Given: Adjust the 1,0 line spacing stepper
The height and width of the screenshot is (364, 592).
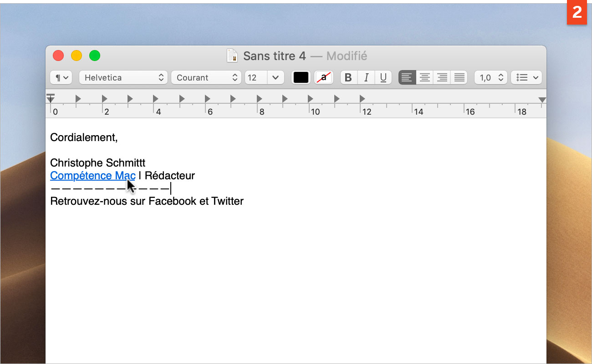Looking at the screenshot, I should 491,77.
